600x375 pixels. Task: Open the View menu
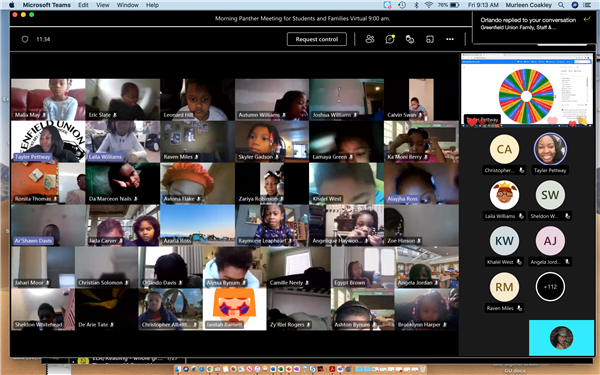click(x=103, y=5)
